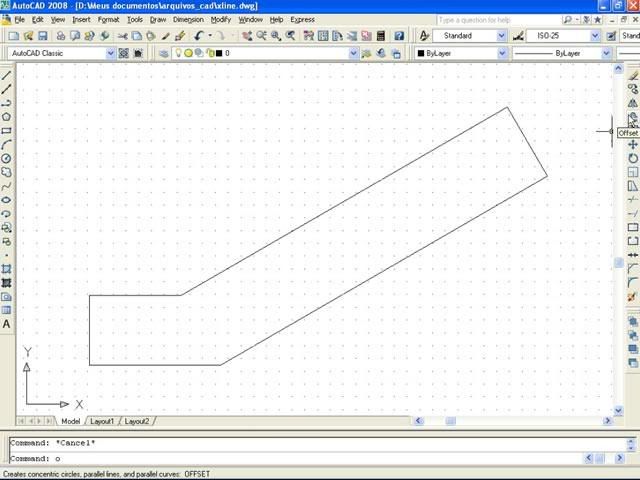Select the Trim modify tool
Viewport: 640px width, 480px height.
[x=633, y=200]
